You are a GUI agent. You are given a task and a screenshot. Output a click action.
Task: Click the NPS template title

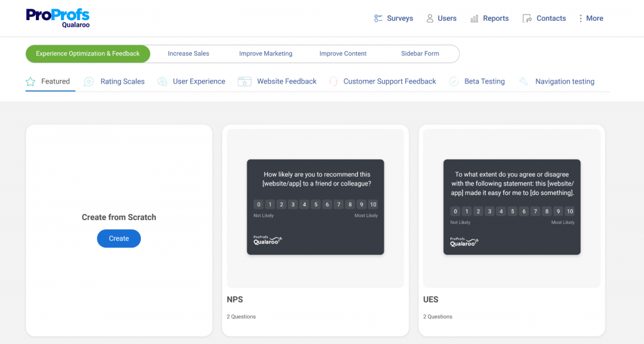point(235,300)
